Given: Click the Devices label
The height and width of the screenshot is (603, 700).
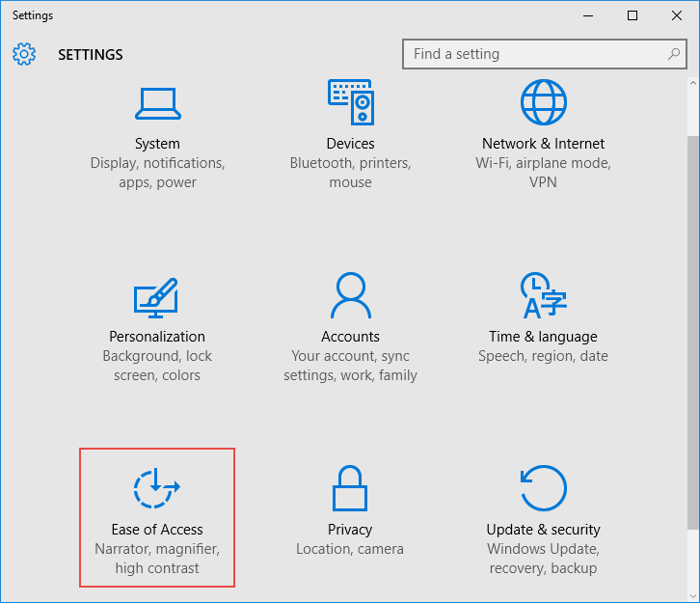Looking at the screenshot, I should coord(350,144).
